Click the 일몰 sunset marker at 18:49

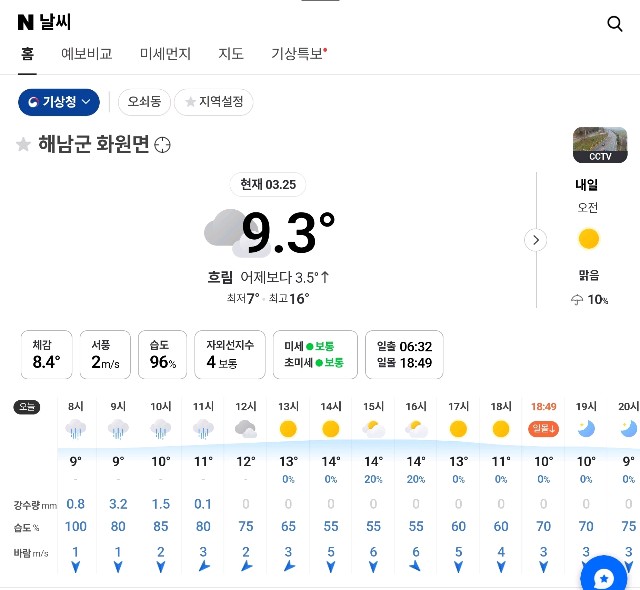[x=544, y=429]
